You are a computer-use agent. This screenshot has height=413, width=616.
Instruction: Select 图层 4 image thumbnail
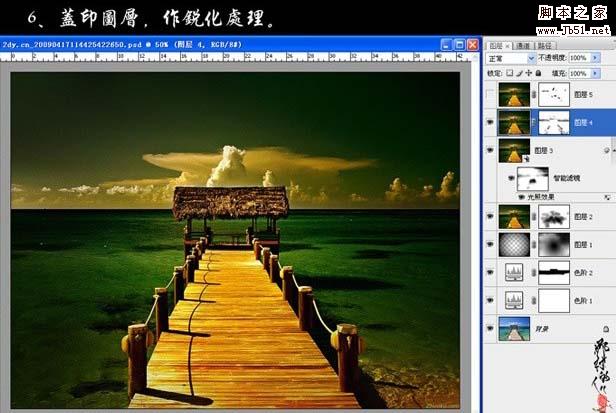(514, 123)
